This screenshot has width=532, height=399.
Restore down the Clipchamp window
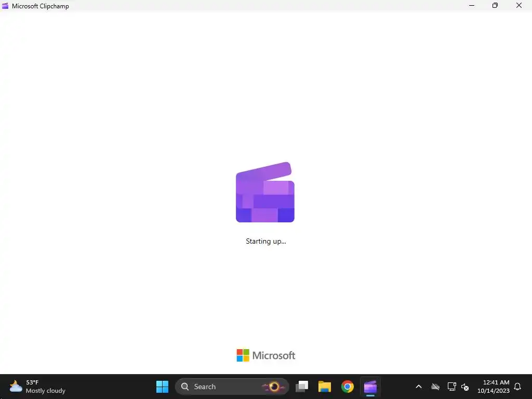point(495,5)
